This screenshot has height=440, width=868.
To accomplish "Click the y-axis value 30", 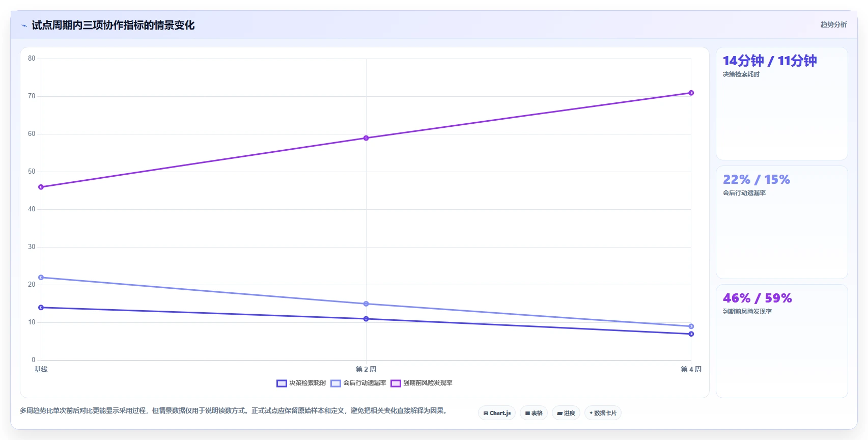I will [x=32, y=247].
